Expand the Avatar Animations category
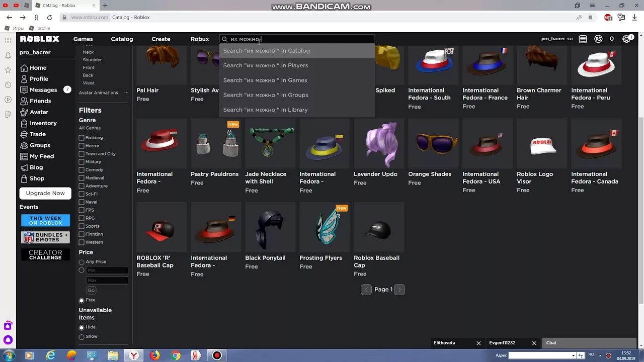This screenshot has width=644, height=362. click(x=126, y=93)
